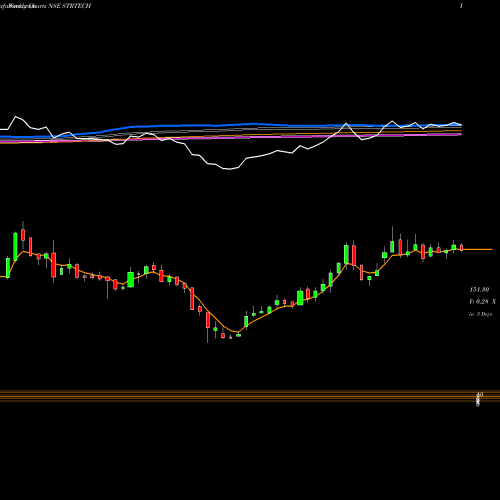Click the 'in 3 Days' label
This screenshot has width=500, height=500.
click(480, 314)
